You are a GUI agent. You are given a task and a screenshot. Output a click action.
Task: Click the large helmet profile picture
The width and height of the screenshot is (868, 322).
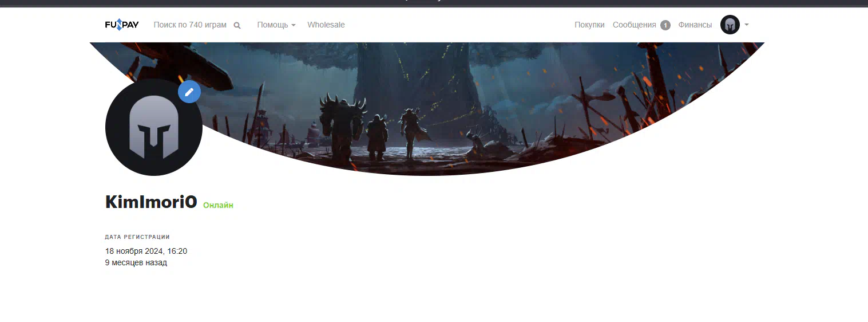click(x=153, y=127)
